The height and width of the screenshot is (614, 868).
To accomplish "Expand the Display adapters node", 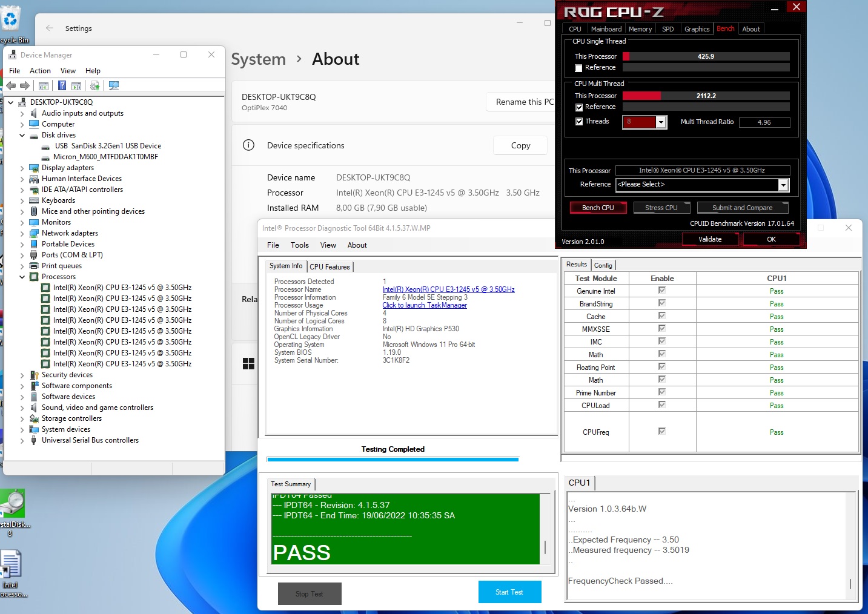I will click(22, 168).
